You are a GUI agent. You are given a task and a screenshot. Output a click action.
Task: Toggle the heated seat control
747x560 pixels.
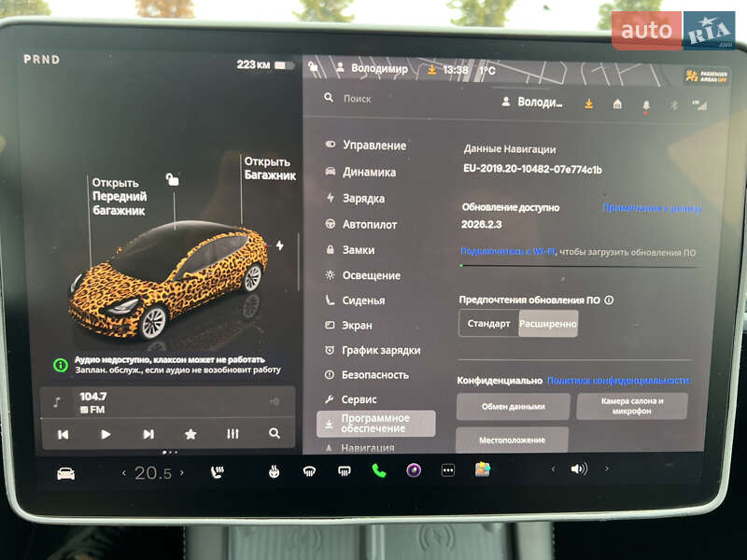(217, 474)
